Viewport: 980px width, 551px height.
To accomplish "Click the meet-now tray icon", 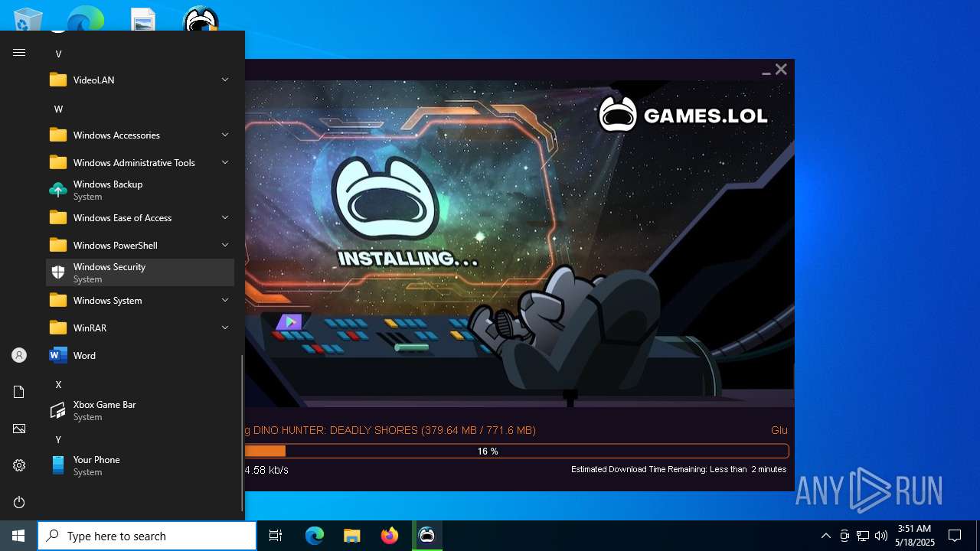I will click(x=844, y=536).
